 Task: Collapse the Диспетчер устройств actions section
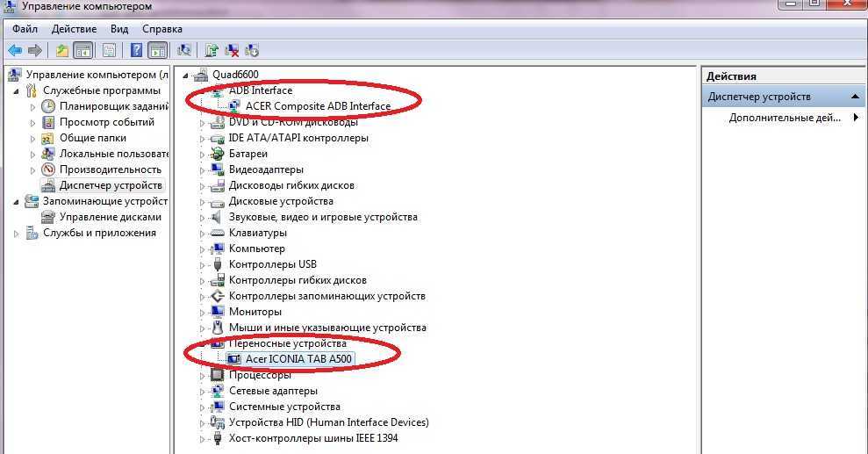(855, 97)
